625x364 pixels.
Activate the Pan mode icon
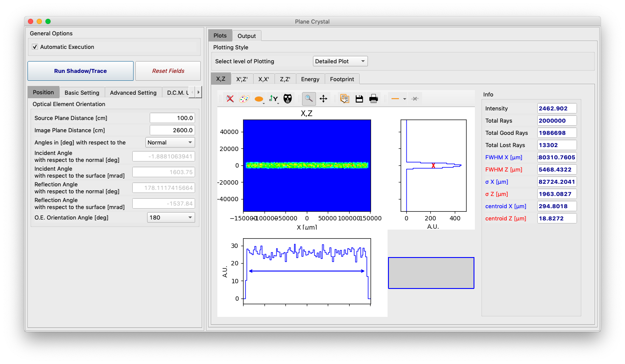click(323, 99)
